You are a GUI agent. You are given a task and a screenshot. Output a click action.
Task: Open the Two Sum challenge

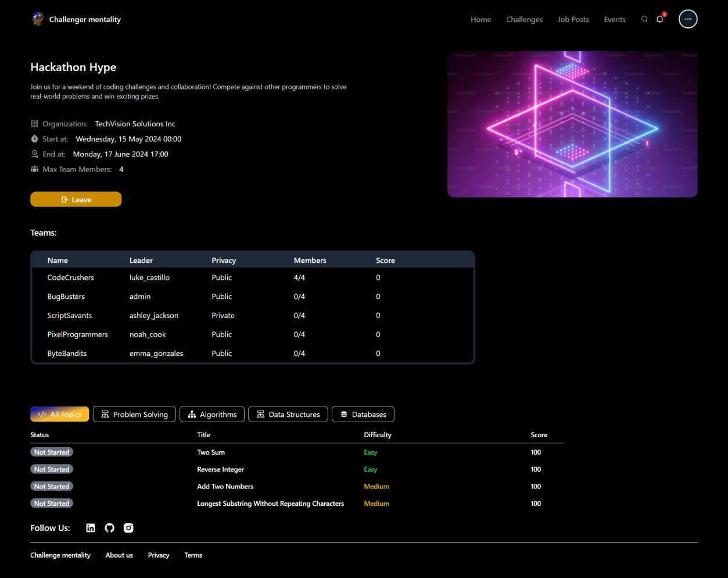211,452
